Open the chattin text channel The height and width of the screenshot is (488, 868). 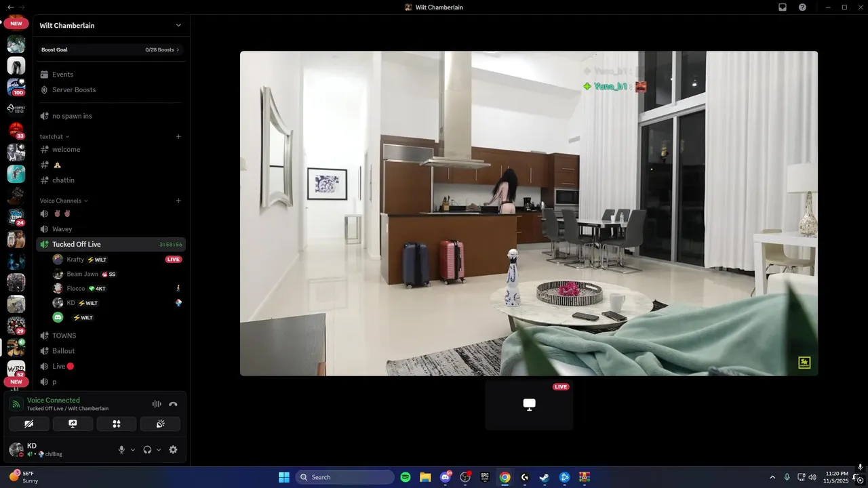(x=111, y=180)
